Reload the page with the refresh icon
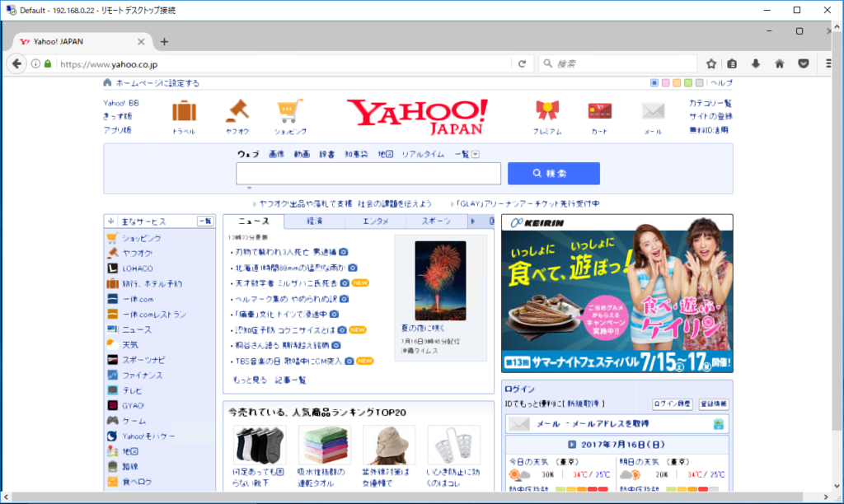Viewport: 844px width, 504px height. (x=522, y=64)
